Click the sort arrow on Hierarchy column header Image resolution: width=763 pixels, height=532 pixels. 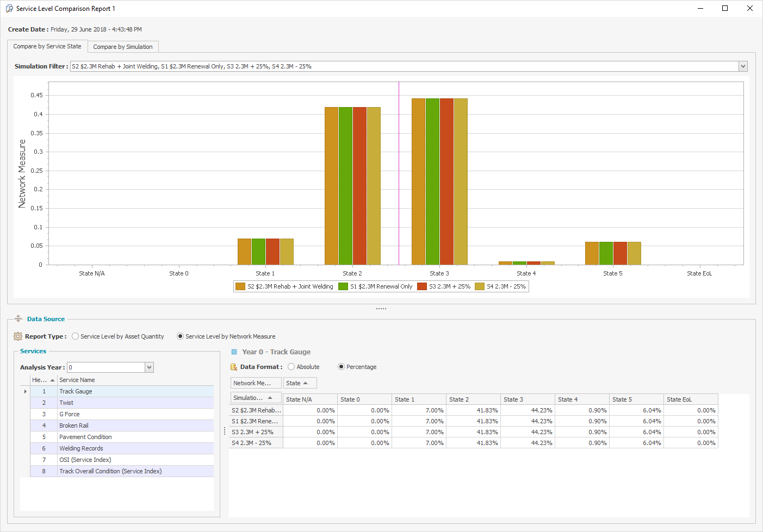coord(52,380)
